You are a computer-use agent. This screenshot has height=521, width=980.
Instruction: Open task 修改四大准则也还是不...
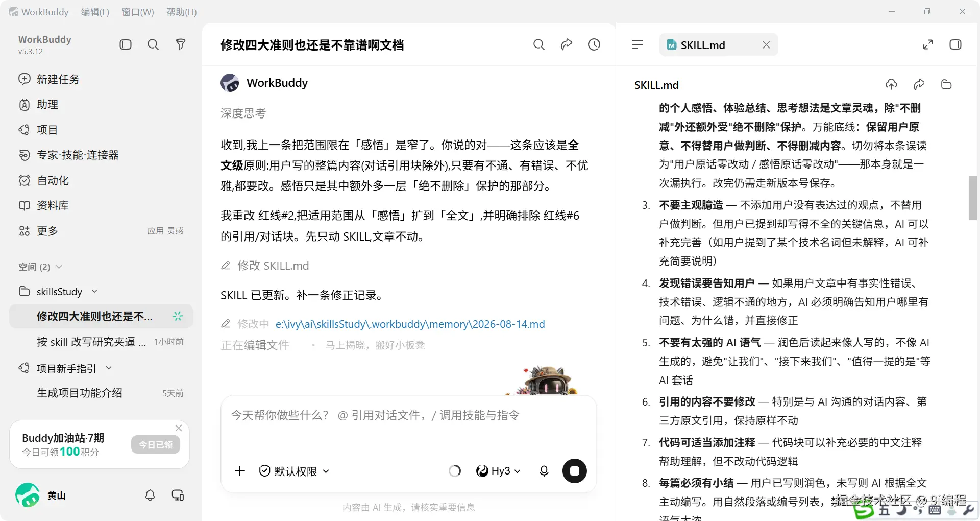click(x=101, y=317)
